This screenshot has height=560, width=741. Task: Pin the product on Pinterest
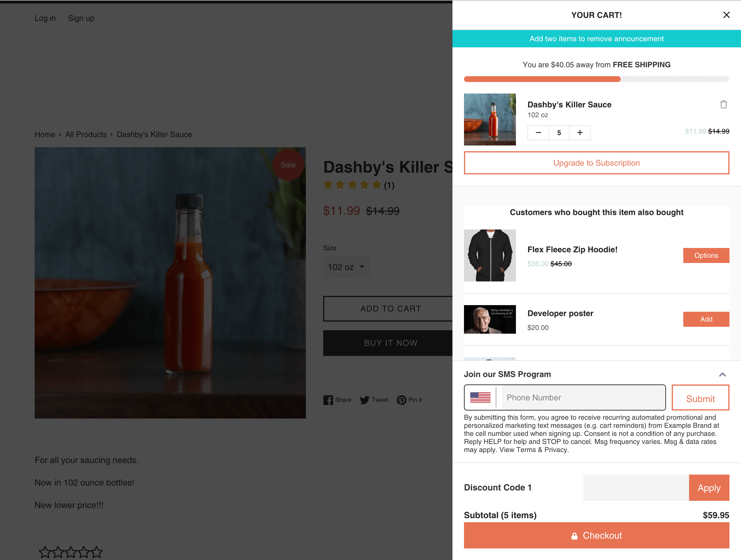409,400
